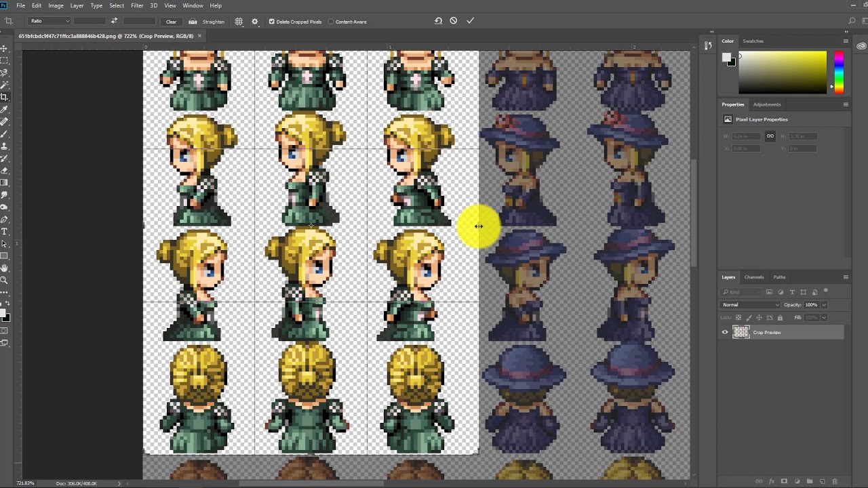
Task: Add layer mask in Layers panel
Action: (785, 481)
